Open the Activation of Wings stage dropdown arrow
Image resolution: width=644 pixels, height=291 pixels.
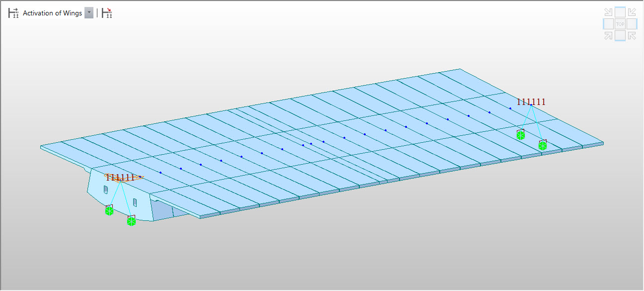click(88, 13)
